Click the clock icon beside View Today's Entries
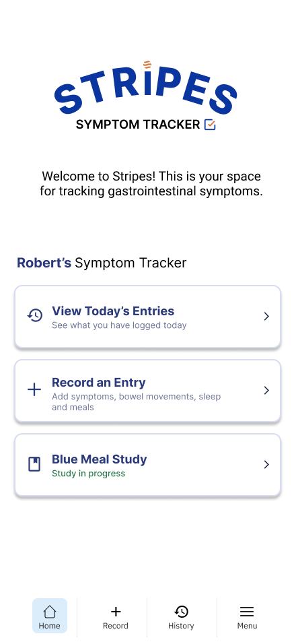 pyautogui.click(x=35, y=315)
